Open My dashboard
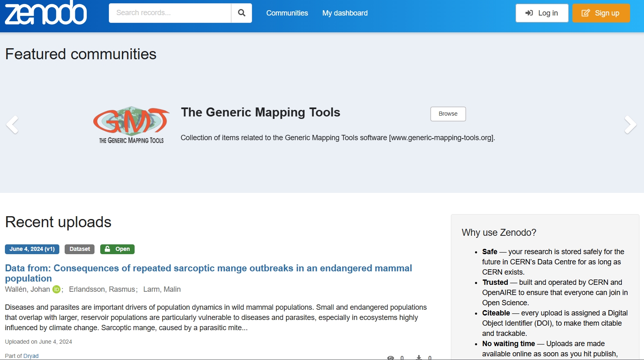This screenshot has height=360, width=644. coord(345,13)
